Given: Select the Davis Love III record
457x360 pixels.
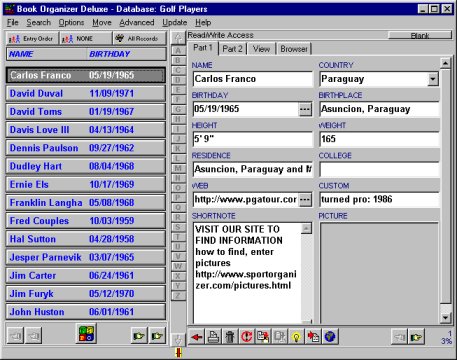Looking at the screenshot, I should tap(86, 130).
